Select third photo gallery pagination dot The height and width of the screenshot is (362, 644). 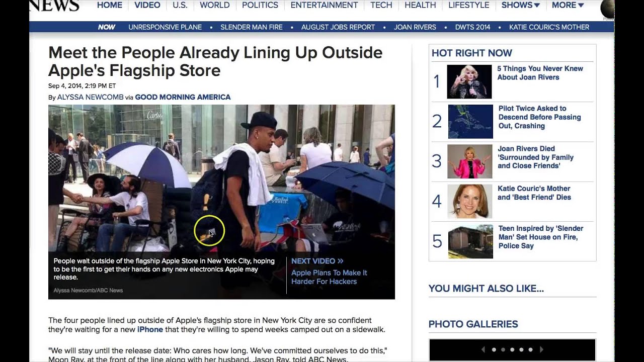pyautogui.click(x=512, y=349)
